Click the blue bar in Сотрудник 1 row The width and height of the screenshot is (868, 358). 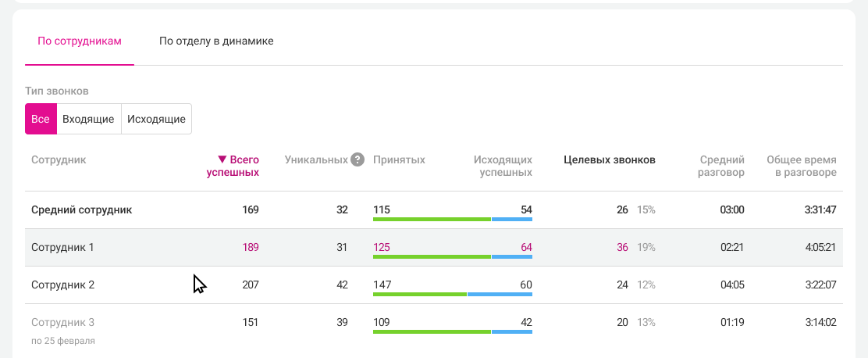pos(512,256)
